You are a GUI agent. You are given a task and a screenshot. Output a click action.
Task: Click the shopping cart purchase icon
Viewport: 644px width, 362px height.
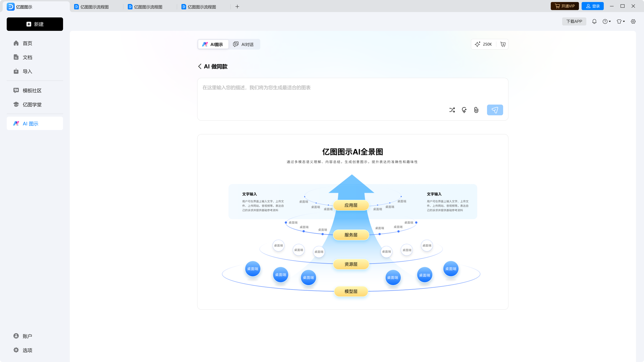tap(503, 44)
